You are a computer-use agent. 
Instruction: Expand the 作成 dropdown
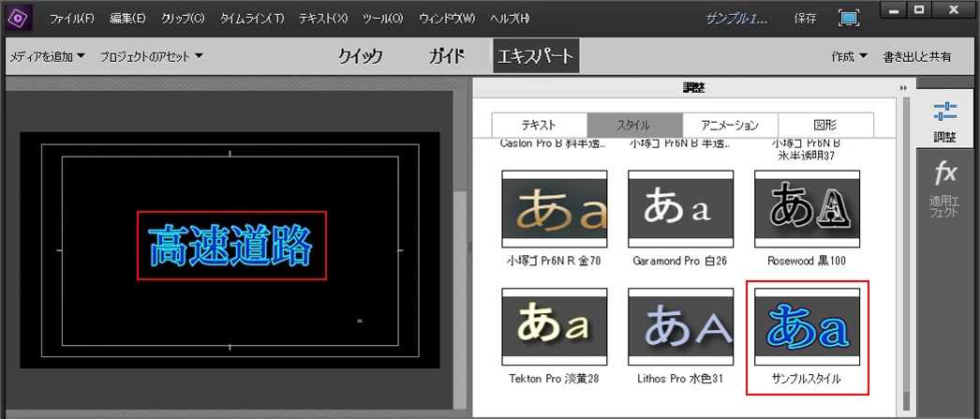850,56
